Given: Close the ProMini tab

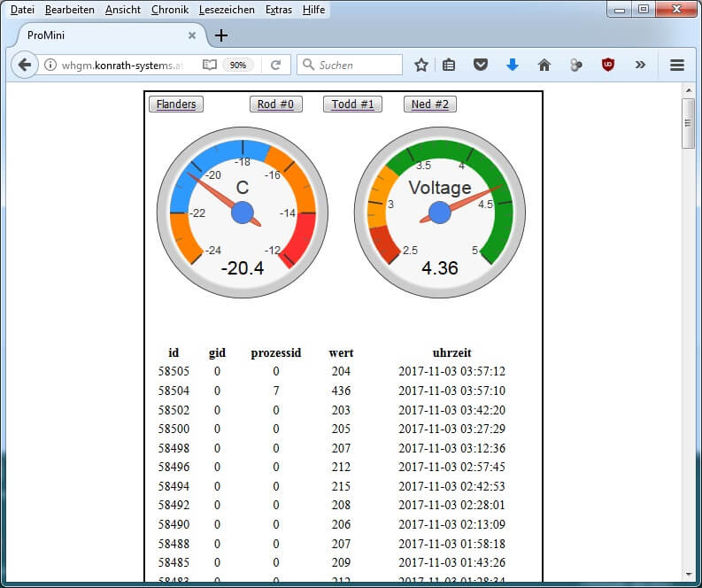Looking at the screenshot, I should (192, 35).
